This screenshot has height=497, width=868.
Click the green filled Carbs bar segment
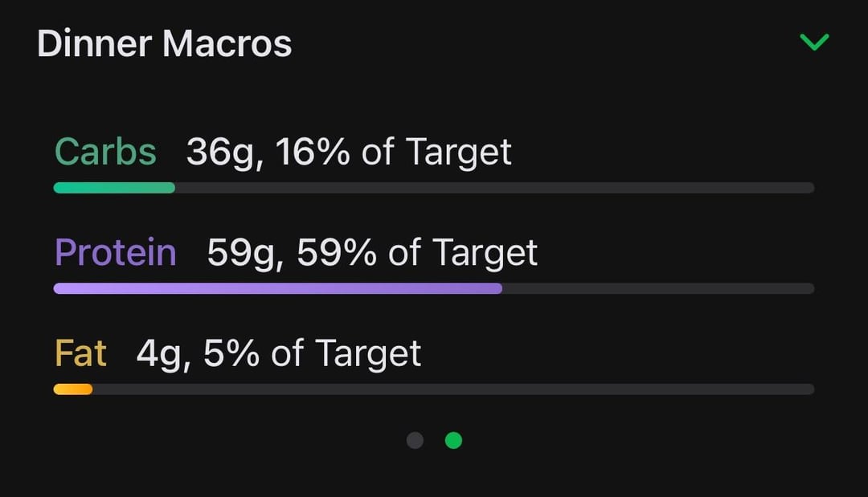(x=114, y=188)
